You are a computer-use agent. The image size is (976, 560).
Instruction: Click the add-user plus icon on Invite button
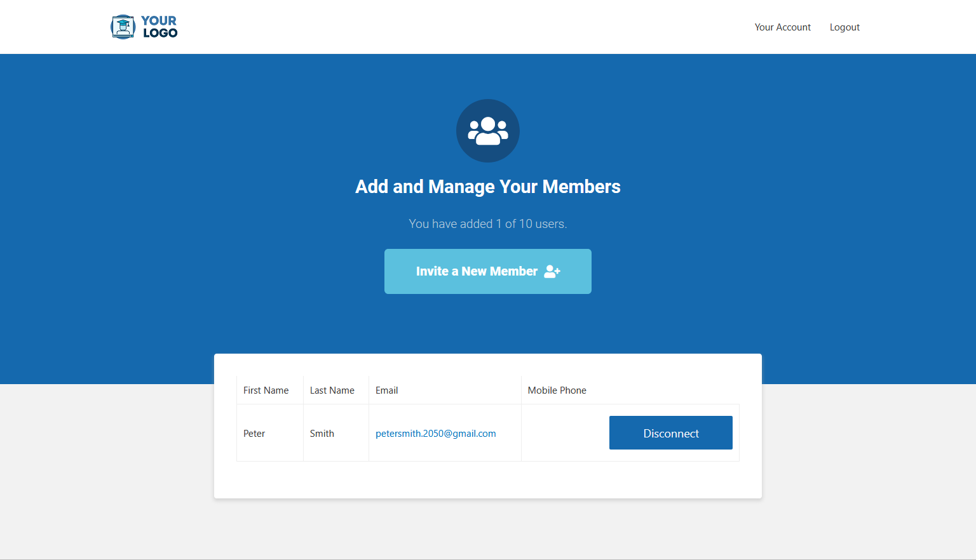[552, 272]
